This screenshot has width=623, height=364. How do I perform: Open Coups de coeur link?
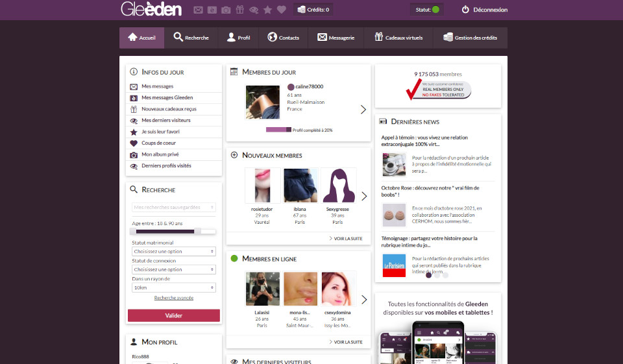(x=158, y=143)
